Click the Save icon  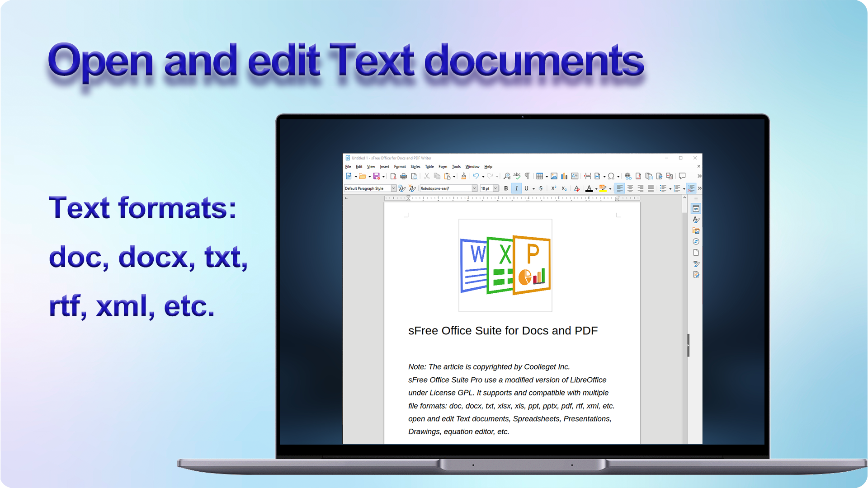coord(376,176)
